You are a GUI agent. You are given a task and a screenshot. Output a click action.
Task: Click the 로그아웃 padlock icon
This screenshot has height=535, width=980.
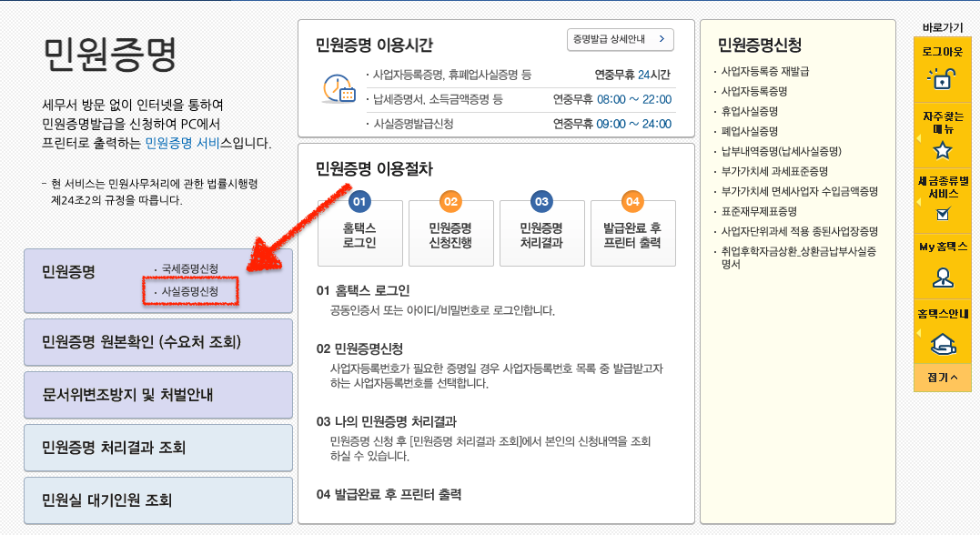pos(944,80)
